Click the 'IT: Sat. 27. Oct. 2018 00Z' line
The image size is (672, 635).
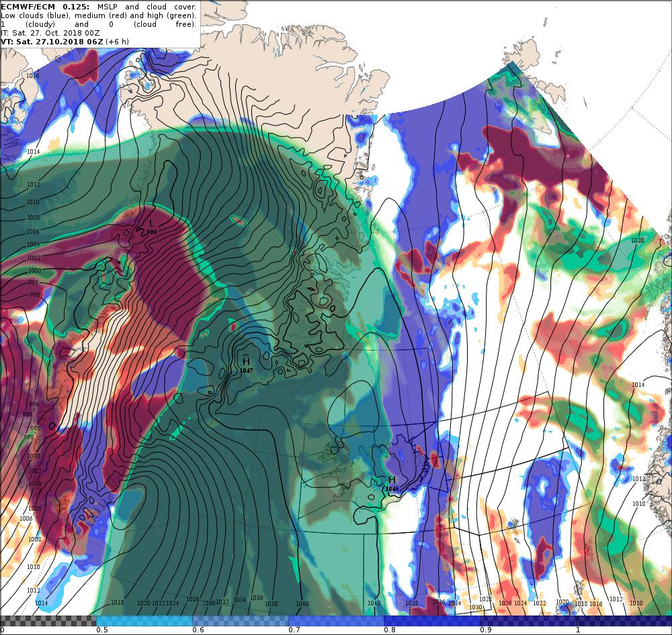point(50,33)
